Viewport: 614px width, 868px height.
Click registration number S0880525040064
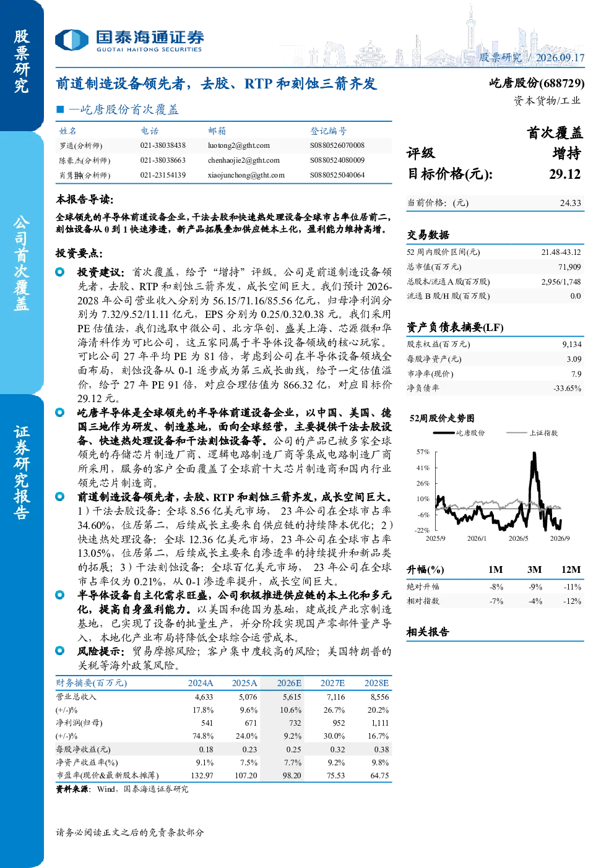click(x=337, y=175)
